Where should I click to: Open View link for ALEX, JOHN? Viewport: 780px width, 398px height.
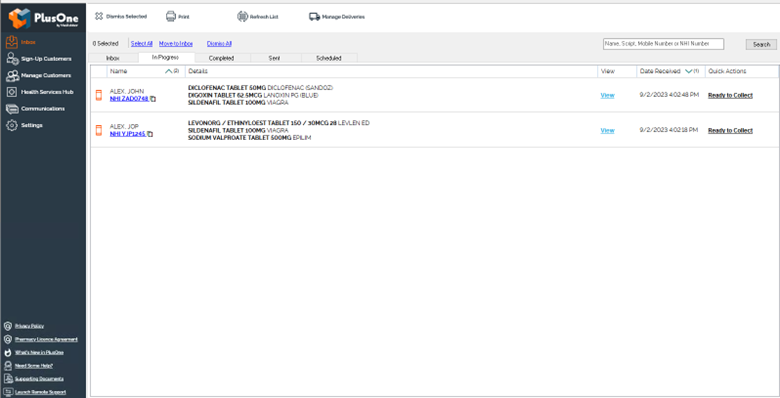tap(607, 96)
